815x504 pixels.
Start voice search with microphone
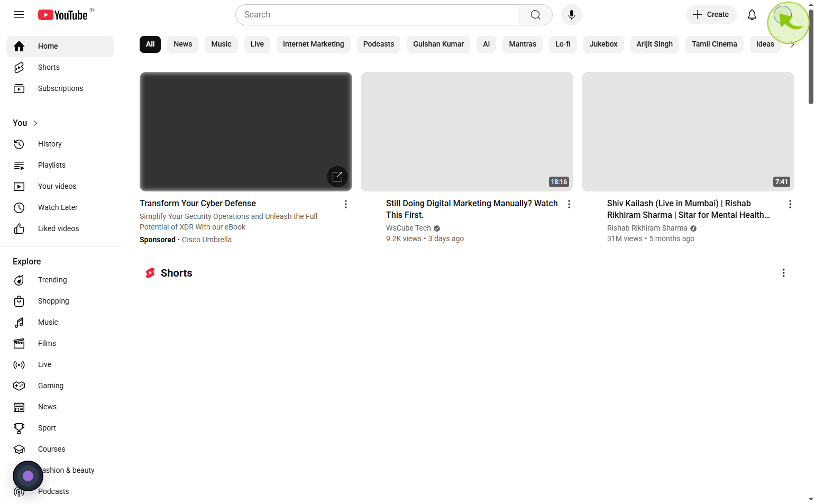pos(571,15)
